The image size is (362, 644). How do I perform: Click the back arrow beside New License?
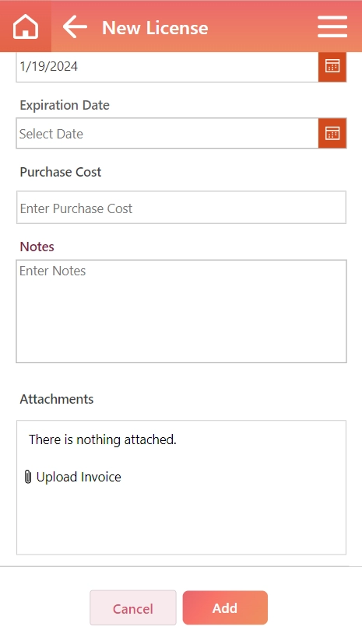click(x=75, y=26)
